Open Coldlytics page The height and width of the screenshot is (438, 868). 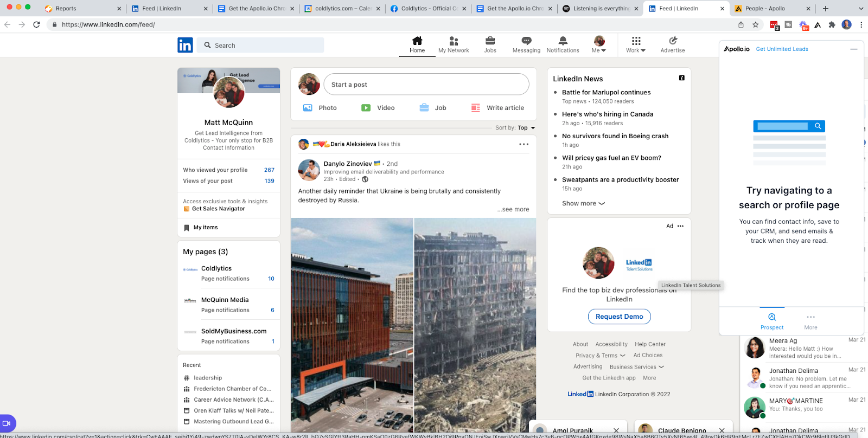tap(216, 268)
